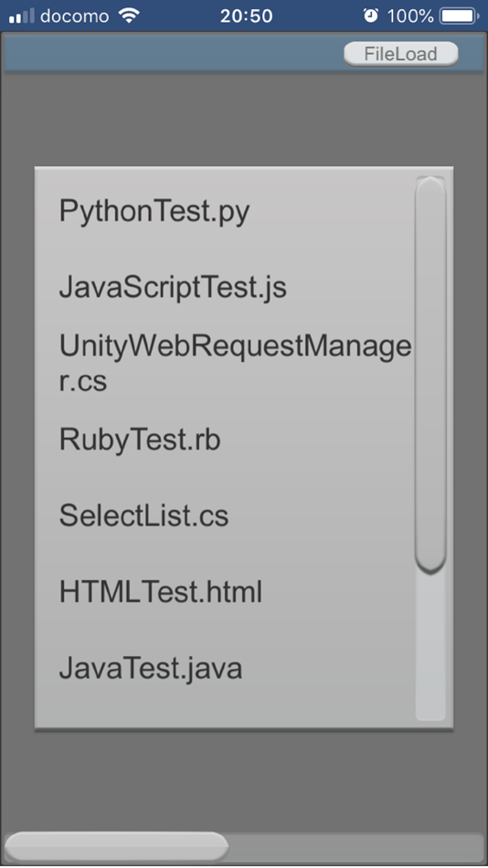Click the vertical scrollbar handle
488x868 pixels.
point(430,375)
